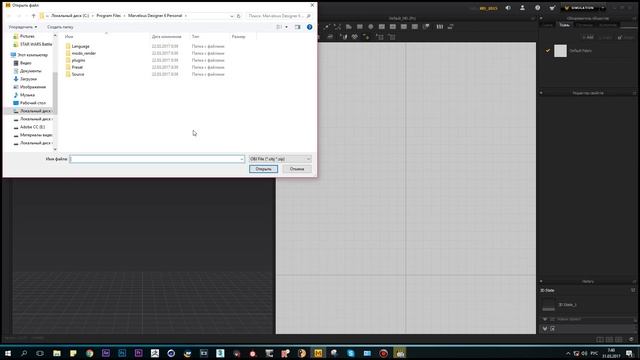Viewport: 640px width, 360px height.
Task: Click the Открыть button
Action: [263, 169]
